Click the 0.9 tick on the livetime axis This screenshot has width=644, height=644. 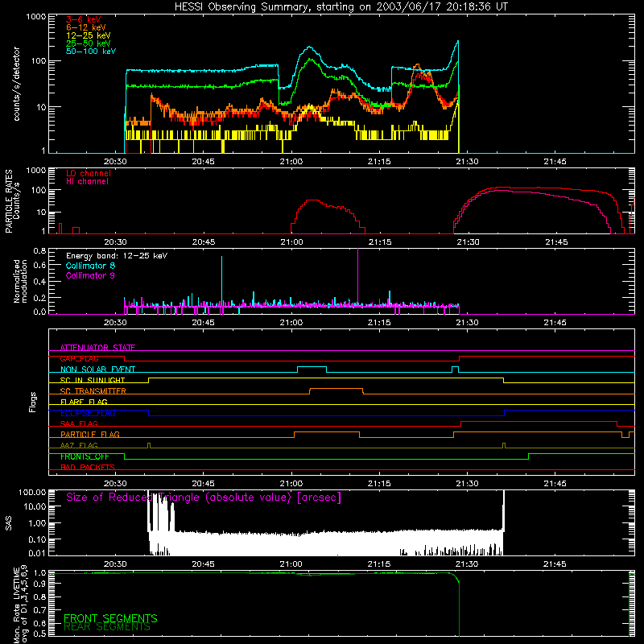coord(39,584)
